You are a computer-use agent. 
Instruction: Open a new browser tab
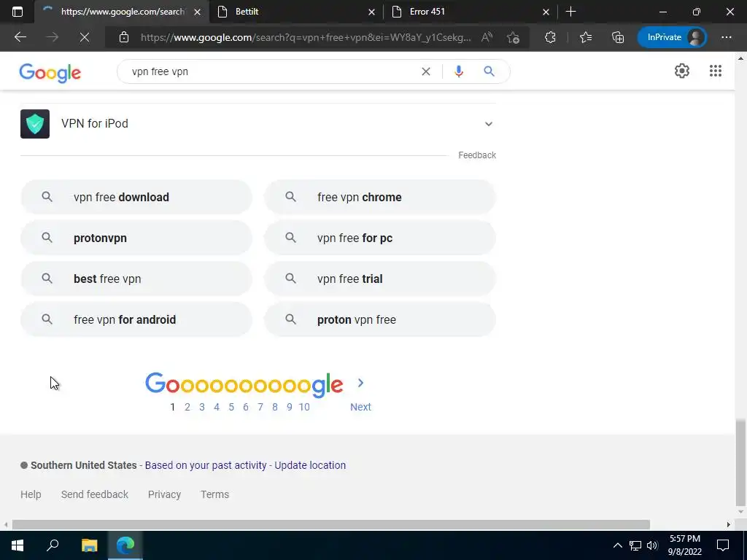(x=570, y=12)
